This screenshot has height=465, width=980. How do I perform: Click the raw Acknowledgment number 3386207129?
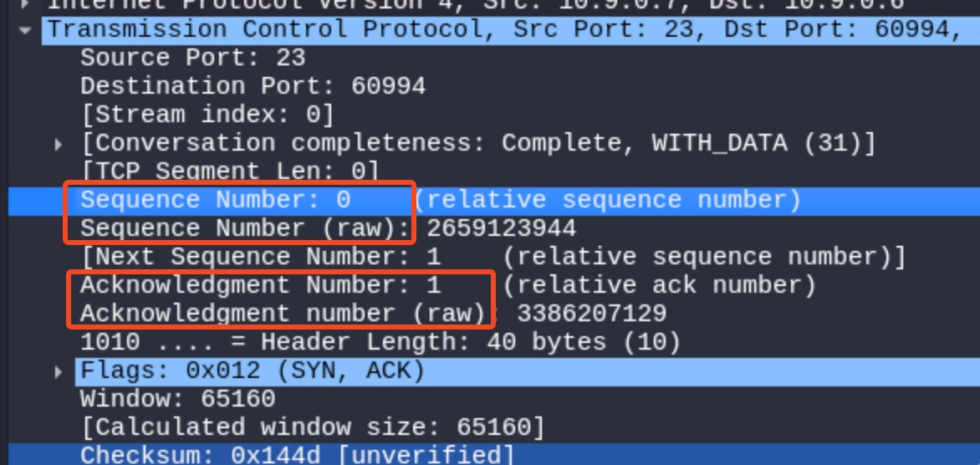(x=591, y=314)
